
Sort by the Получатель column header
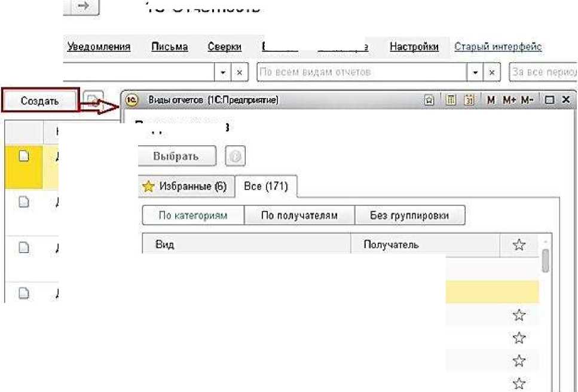(x=425, y=244)
